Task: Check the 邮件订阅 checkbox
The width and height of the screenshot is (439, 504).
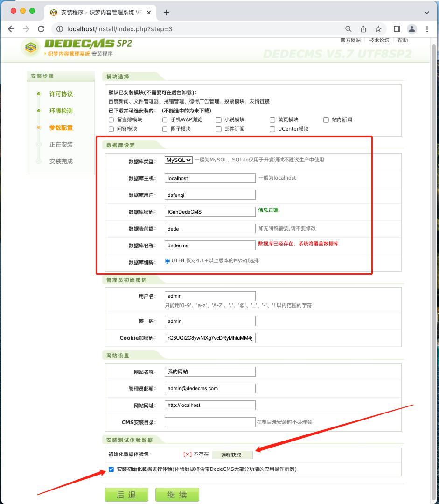Action: (x=218, y=129)
